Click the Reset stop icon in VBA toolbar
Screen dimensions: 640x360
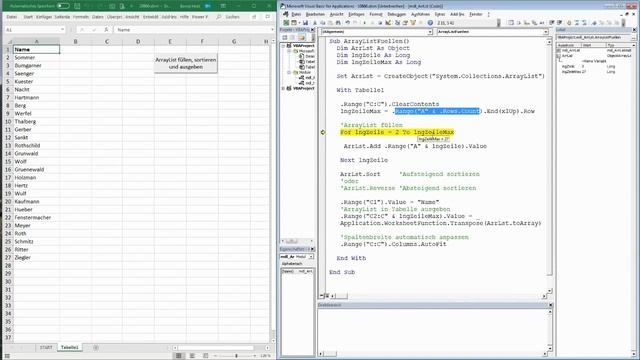pyautogui.click(x=380, y=23)
